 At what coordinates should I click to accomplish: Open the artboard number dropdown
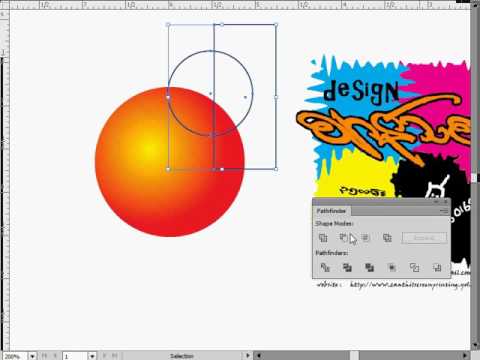[x=92, y=356]
